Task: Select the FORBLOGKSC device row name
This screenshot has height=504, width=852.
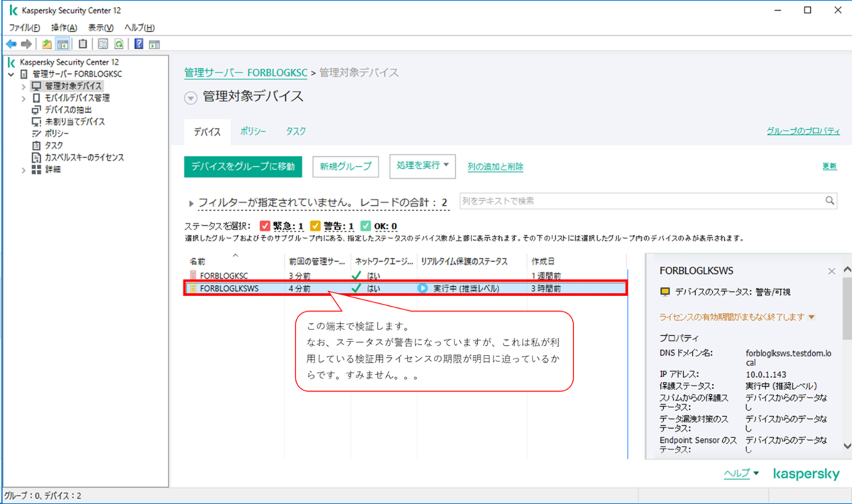Action: [x=224, y=275]
